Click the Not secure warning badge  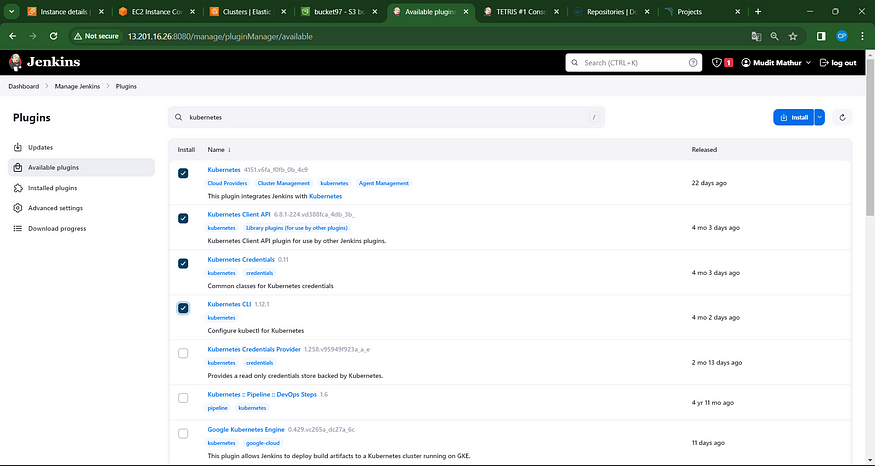96,36
